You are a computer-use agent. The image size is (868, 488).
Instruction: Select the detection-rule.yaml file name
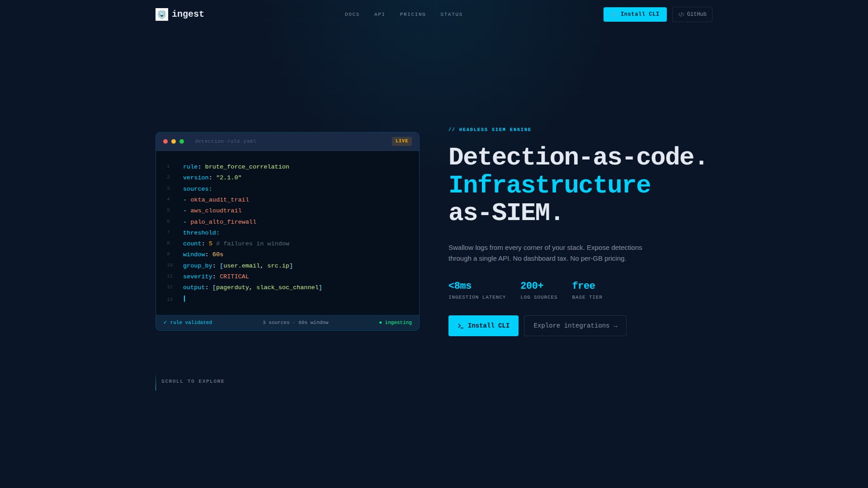pos(226,141)
